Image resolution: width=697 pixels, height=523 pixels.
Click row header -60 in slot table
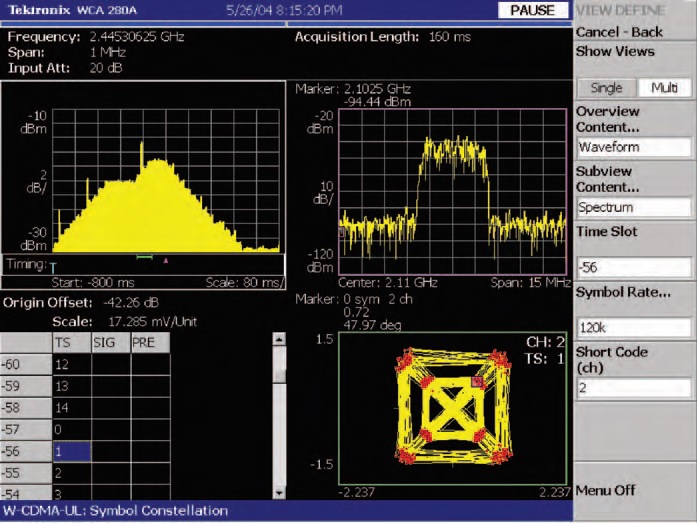(25, 364)
